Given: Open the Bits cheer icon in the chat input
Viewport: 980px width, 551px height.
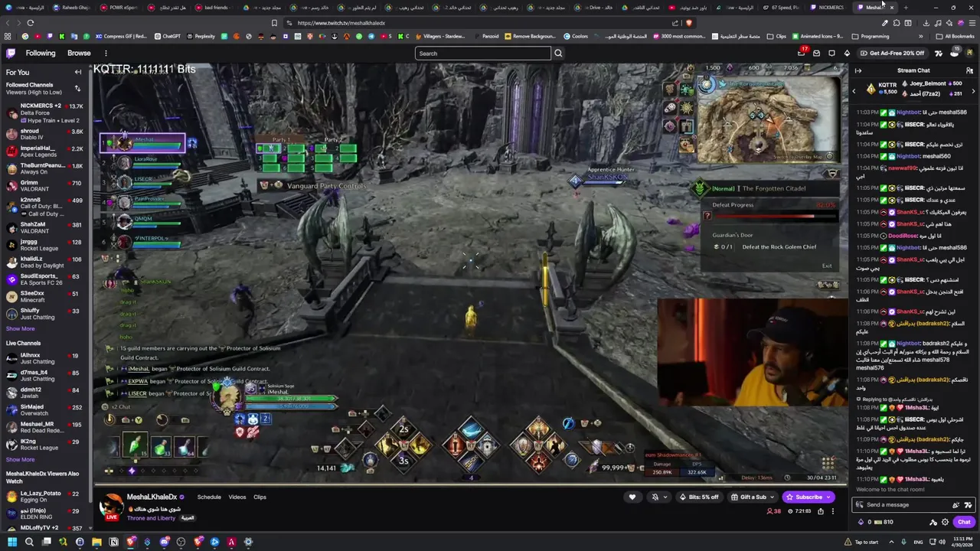Looking at the screenshot, I should click(x=955, y=504).
